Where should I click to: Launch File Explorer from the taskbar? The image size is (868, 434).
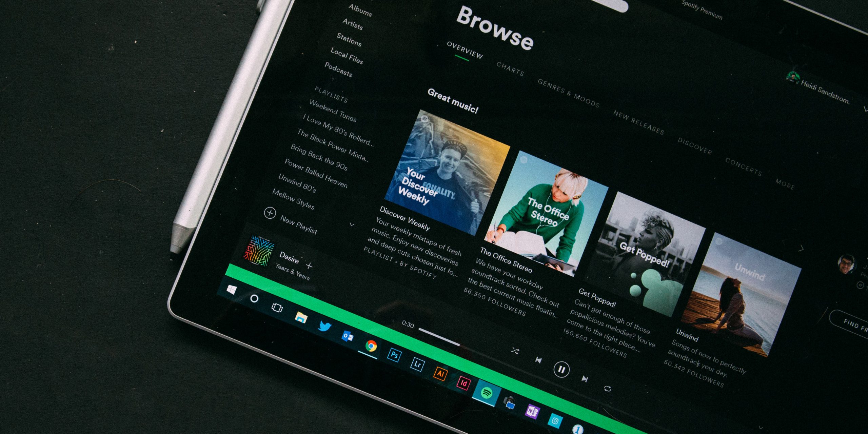[x=301, y=318]
